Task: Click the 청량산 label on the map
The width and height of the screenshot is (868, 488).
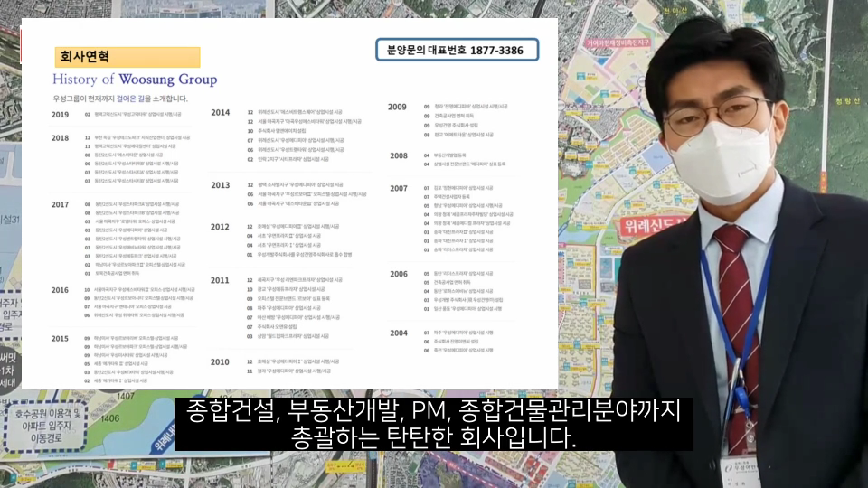Action: click(847, 101)
